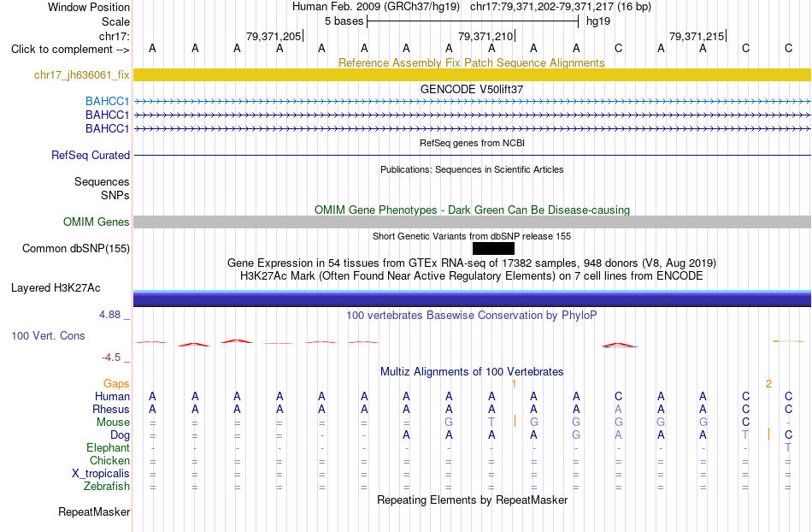Open "Multiz Alignments of 100 Vertebrates" title
The width and height of the screenshot is (812, 532).
pyautogui.click(x=472, y=371)
